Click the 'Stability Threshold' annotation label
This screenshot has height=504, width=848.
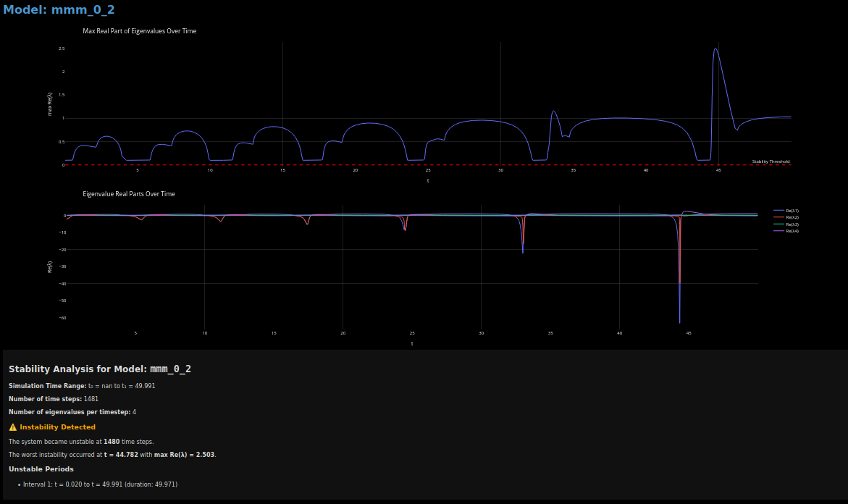[771, 161]
